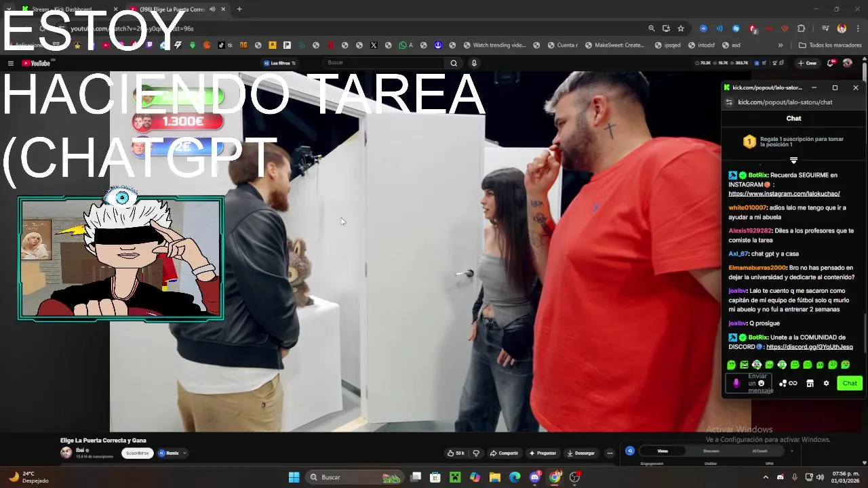This screenshot has height=488, width=868.
Task: Open YouTube notifications bell
Action: coord(831,63)
